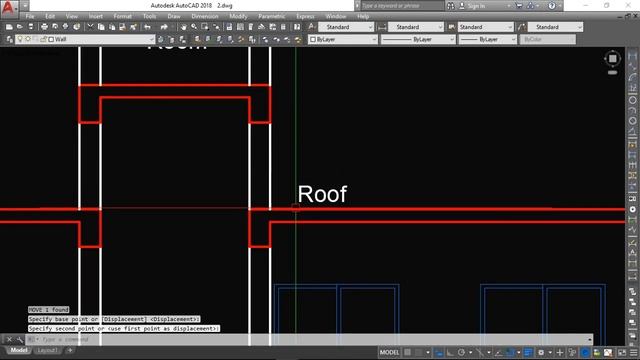This screenshot has height=360, width=640.
Task: Open Table Style manager icon
Action: tap(451, 27)
